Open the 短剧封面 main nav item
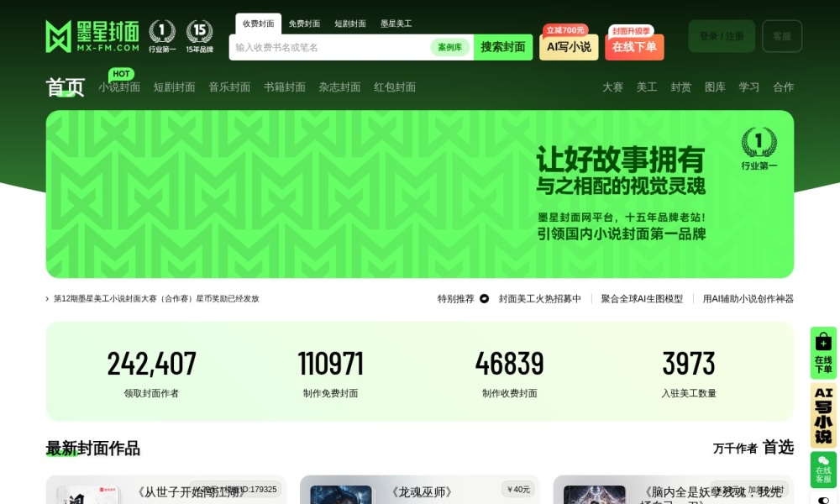840x504 pixels. pos(175,87)
